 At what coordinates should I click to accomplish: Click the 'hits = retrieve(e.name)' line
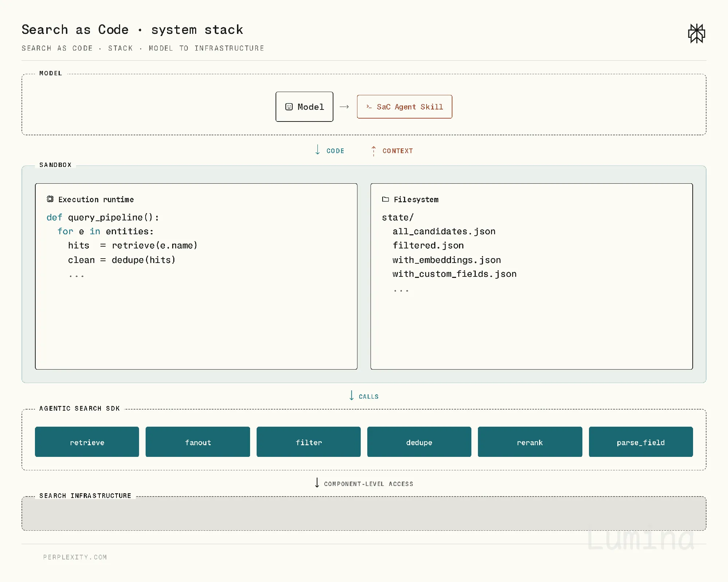132,246
